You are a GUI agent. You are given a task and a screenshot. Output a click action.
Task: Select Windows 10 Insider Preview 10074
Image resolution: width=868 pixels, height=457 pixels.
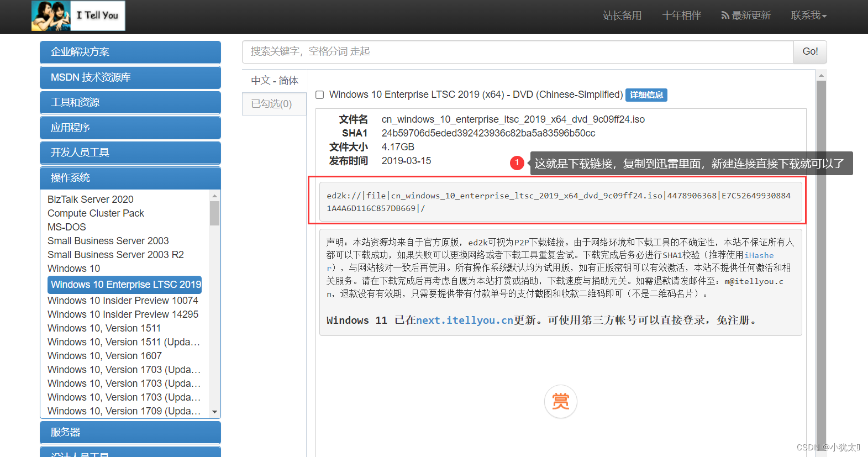point(123,301)
